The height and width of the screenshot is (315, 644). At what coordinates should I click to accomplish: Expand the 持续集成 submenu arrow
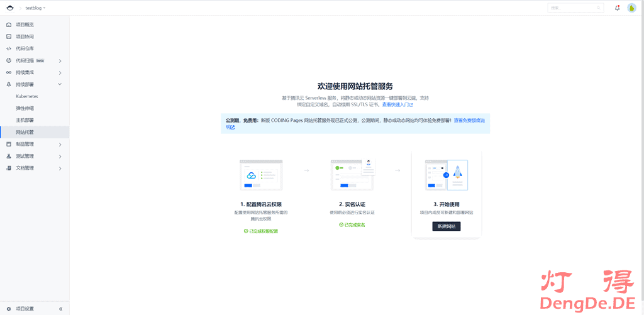click(x=60, y=73)
